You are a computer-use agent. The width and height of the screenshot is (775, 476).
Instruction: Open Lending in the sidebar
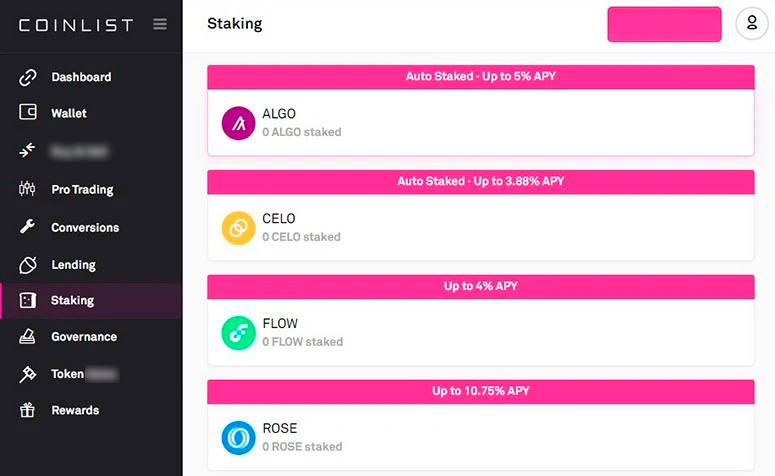(73, 265)
